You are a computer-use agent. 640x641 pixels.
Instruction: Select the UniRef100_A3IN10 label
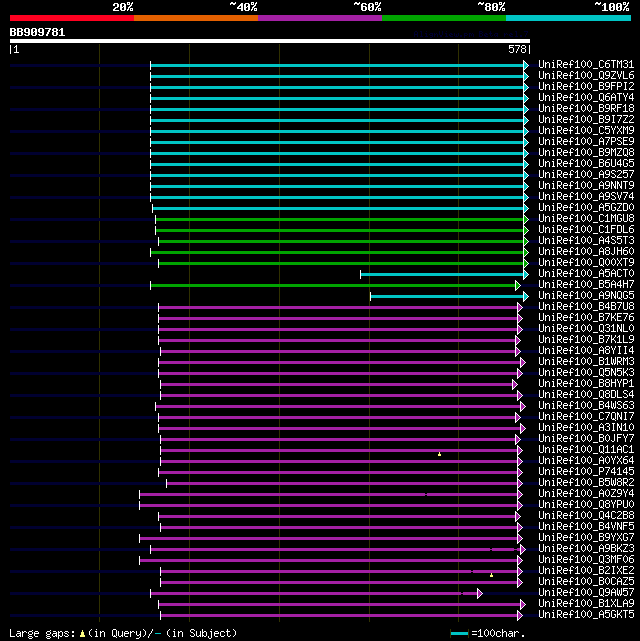pos(586,428)
